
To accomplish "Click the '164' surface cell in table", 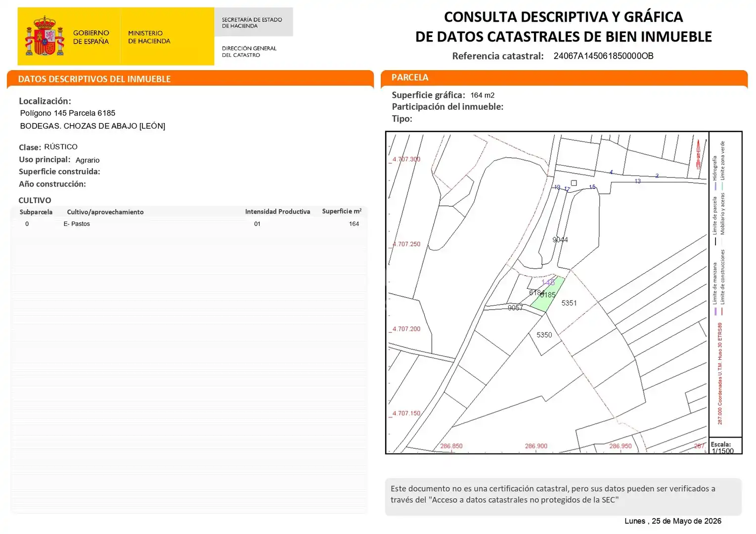I will click(354, 224).
